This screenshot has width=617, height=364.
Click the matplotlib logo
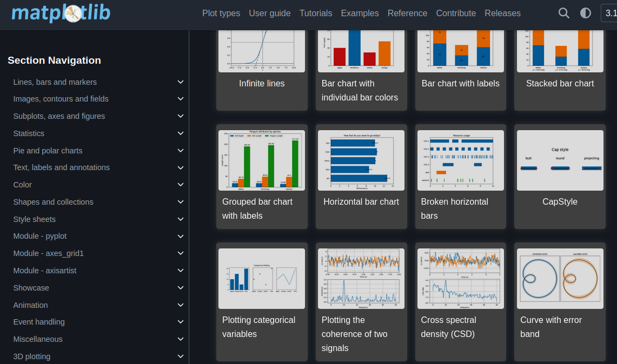[x=61, y=14]
